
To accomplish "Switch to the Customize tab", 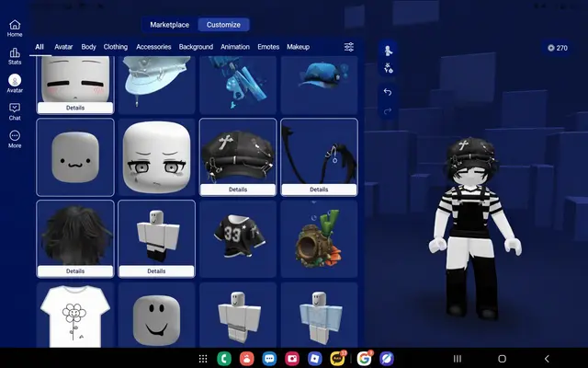I will pyautogui.click(x=223, y=25).
